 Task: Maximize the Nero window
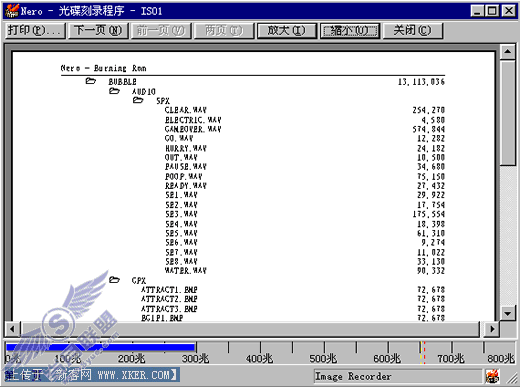point(492,11)
